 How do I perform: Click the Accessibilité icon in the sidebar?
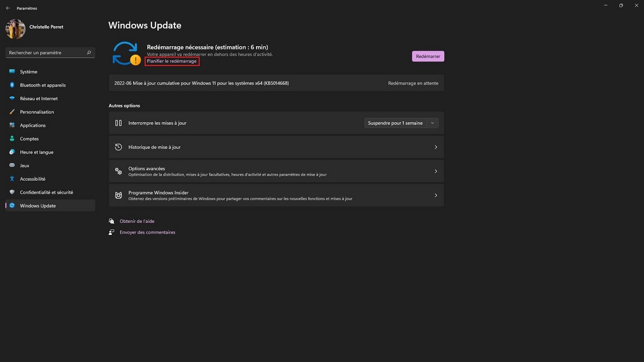tap(12, 179)
